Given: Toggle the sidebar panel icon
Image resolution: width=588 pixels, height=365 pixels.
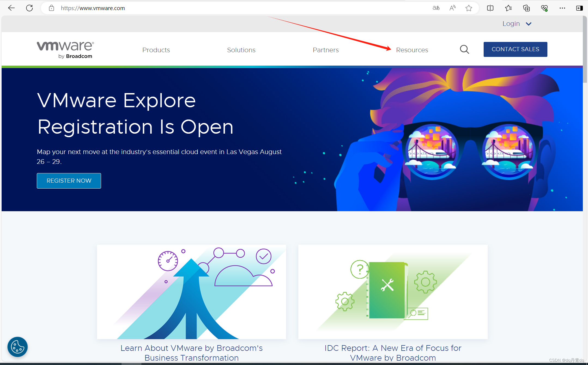Looking at the screenshot, I should (579, 8).
